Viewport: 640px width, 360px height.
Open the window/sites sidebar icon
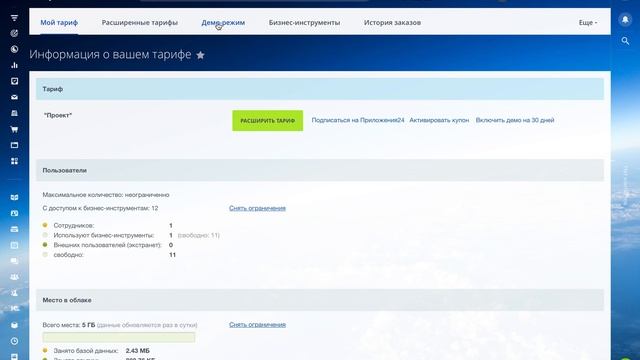pos(14,145)
